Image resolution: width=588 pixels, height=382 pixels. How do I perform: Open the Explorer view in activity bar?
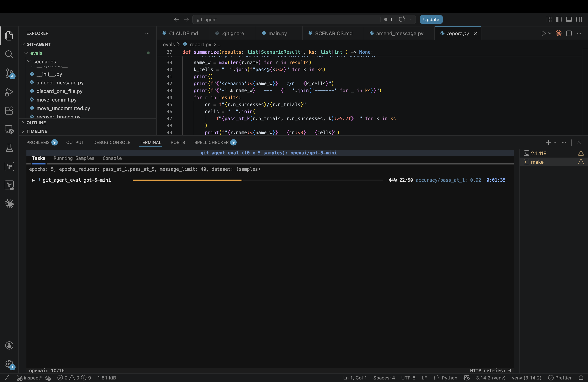coord(9,36)
